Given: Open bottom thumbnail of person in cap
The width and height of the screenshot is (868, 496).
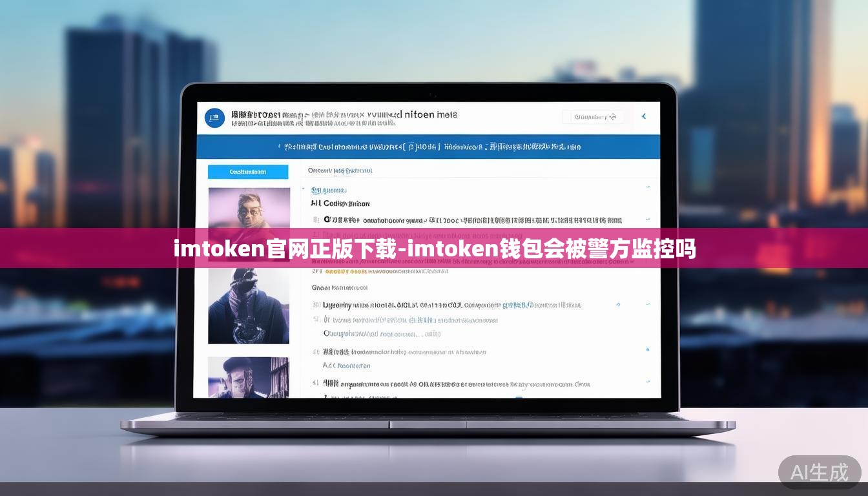Looking at the screenshot, I should tap(249, 377).
